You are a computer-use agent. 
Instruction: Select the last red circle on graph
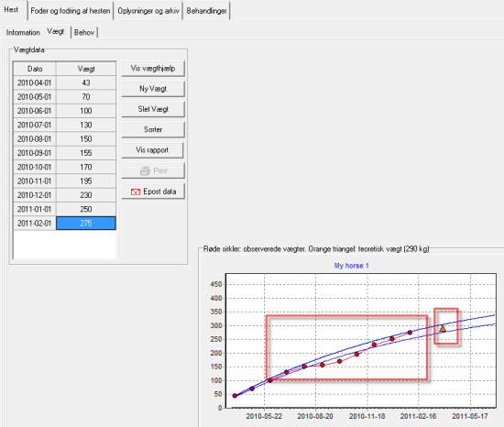(x=410, y=333)
